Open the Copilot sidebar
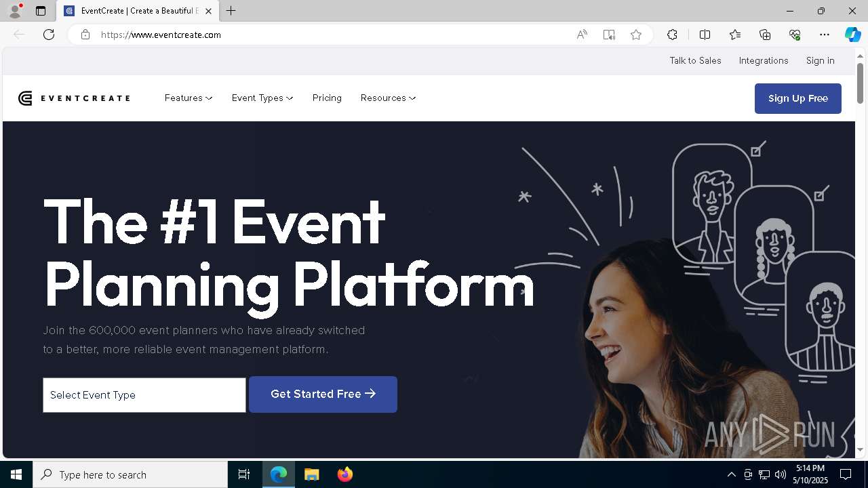 (x=852, y=35)
